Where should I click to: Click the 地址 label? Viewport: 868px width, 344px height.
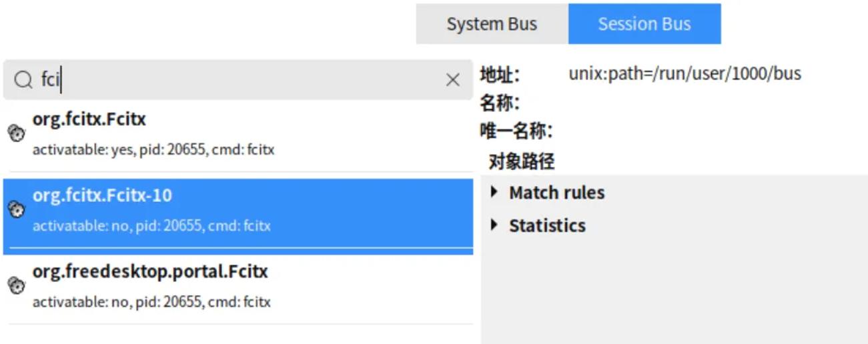pyautogui.click(x=499, y=75)
